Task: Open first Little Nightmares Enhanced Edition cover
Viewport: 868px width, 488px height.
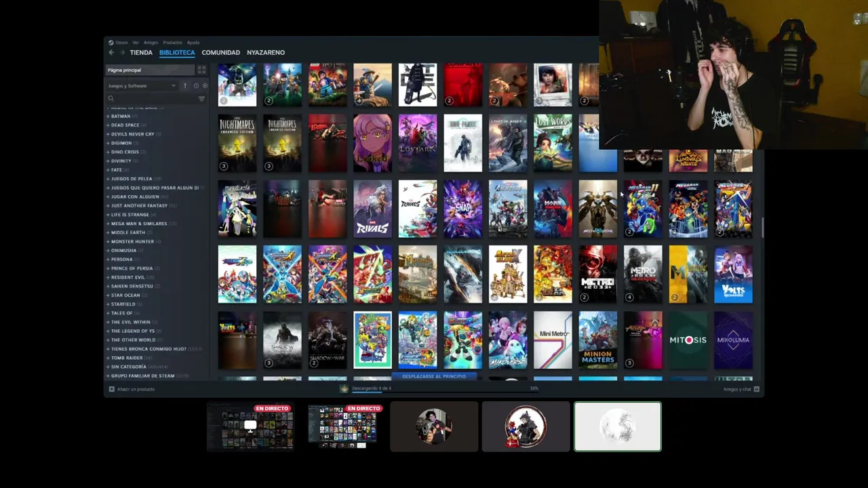Action: tap(237, 143)
